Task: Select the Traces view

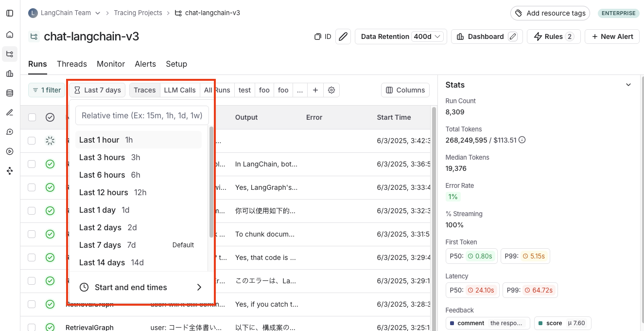Action: pyautogui.click(x=145, y=90)
